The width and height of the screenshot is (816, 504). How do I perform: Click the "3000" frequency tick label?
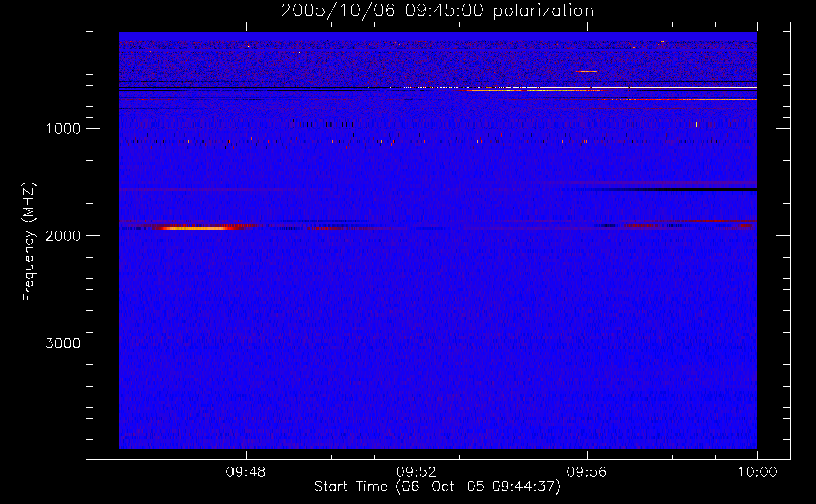(63, 343)
